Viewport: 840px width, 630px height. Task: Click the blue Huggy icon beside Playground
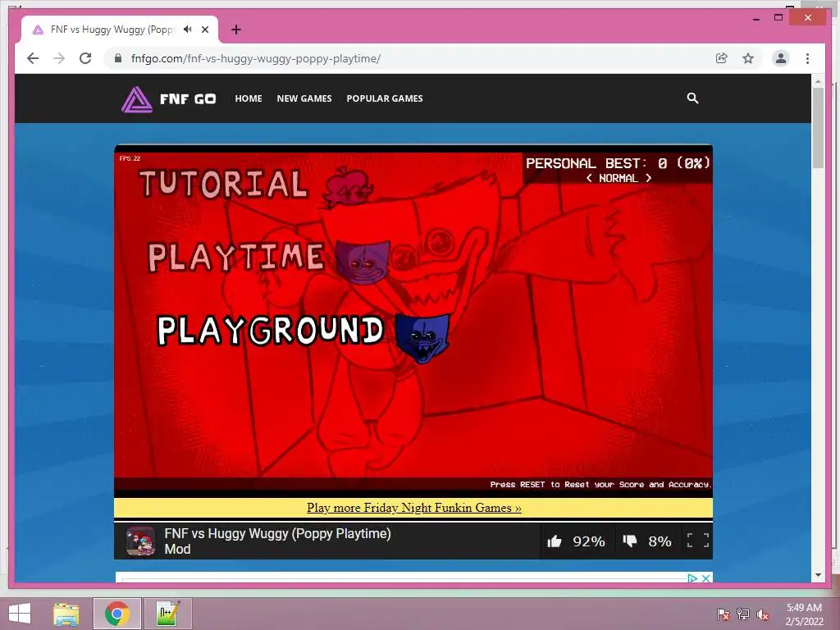(x=422, y=338)
